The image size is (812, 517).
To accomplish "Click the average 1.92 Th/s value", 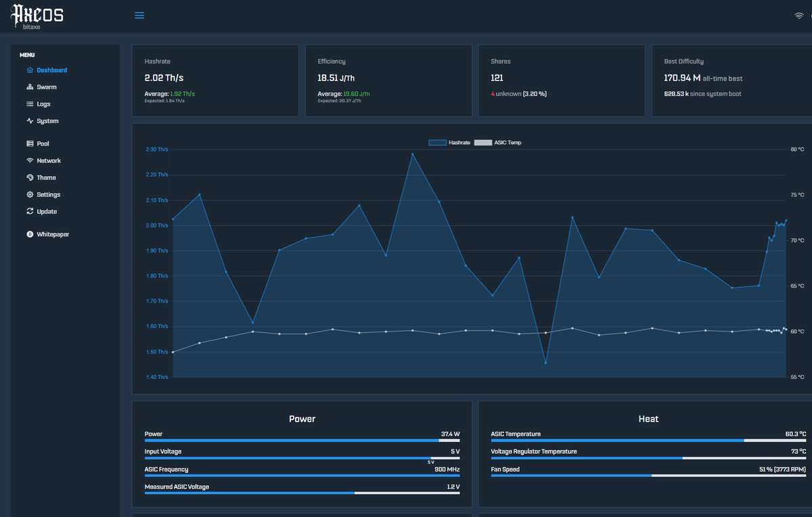I will click(x=182, y=94).
